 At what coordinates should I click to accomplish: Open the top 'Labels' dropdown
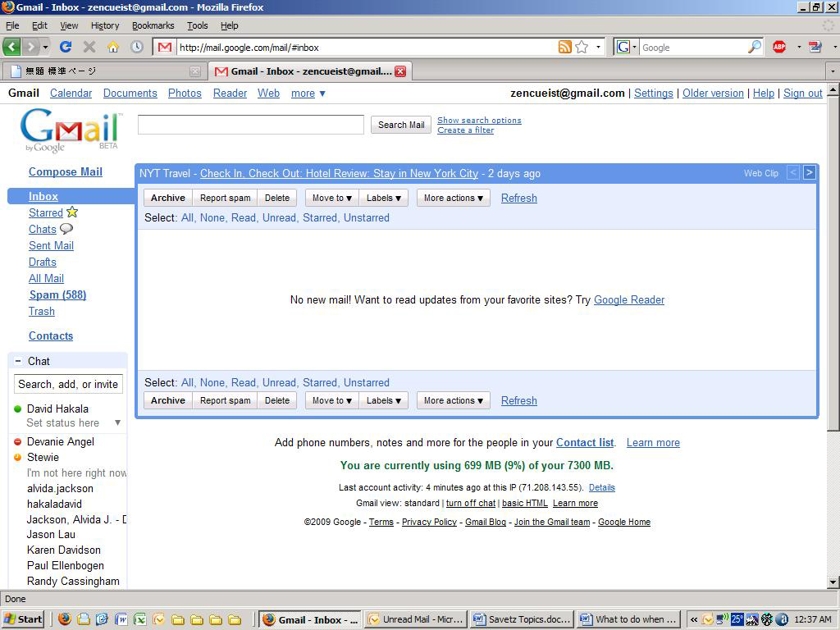click(384, 198)
